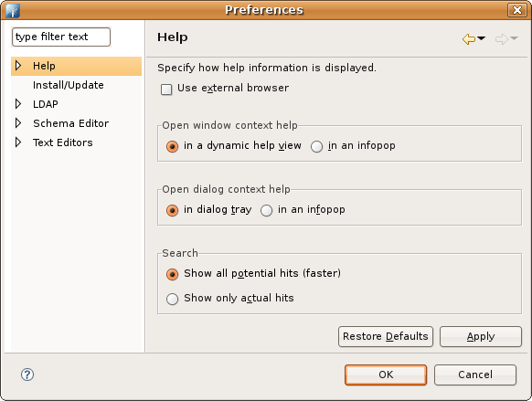This screenshot has height=401, width=532.
Task: Click the Restore Defaults button
Action: (386, 336)
